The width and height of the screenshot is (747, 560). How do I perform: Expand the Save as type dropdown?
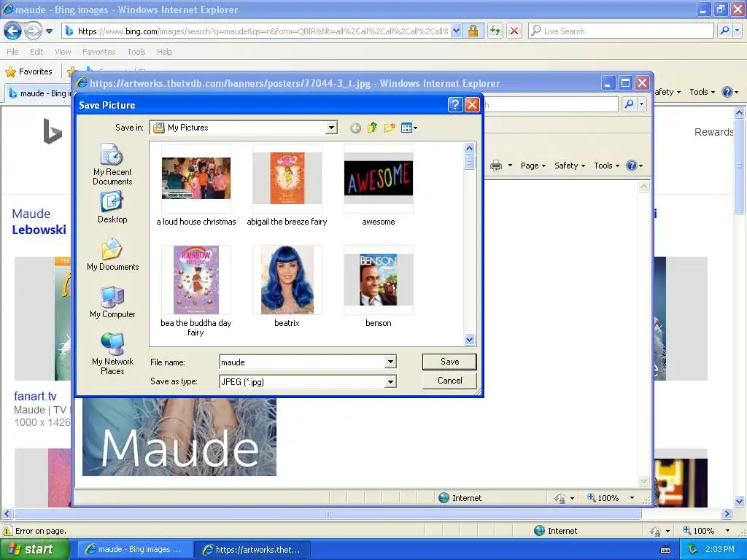click(390, 381)
